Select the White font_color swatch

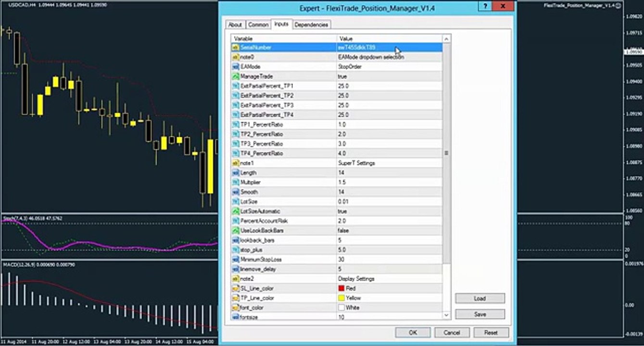(341, 308)
